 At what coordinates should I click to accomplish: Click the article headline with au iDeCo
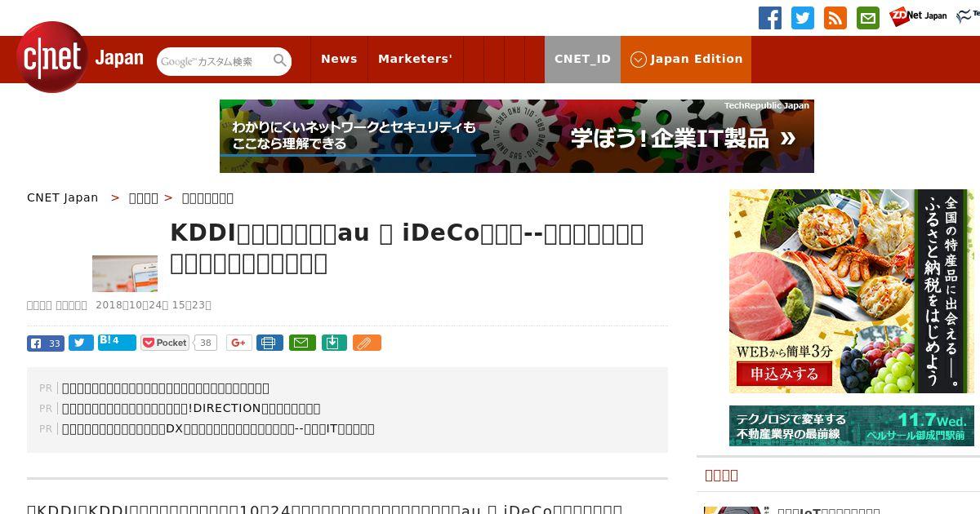click(x=407, y=248)
